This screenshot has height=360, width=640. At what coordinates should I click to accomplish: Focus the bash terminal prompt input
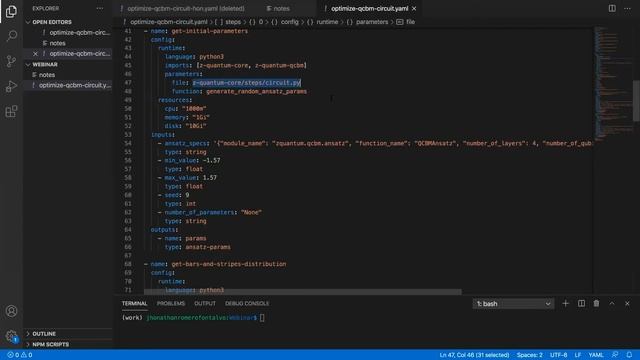coord(262,318)
